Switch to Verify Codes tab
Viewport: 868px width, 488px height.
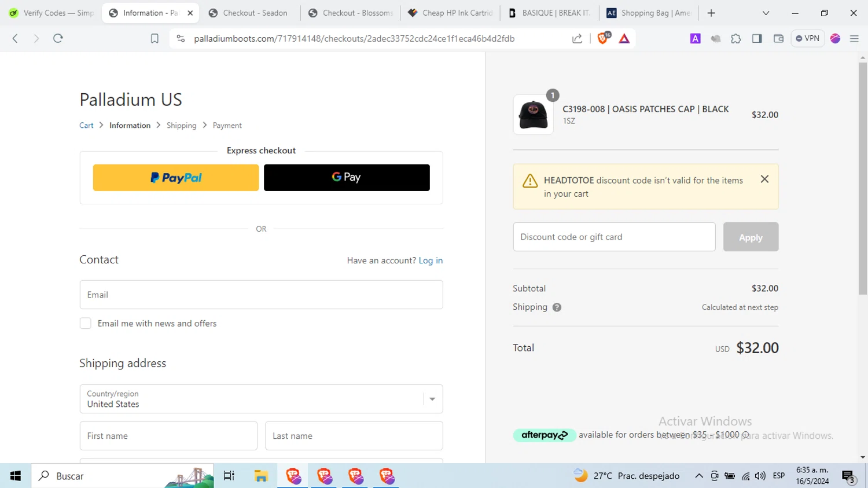(x=51, y=13)
